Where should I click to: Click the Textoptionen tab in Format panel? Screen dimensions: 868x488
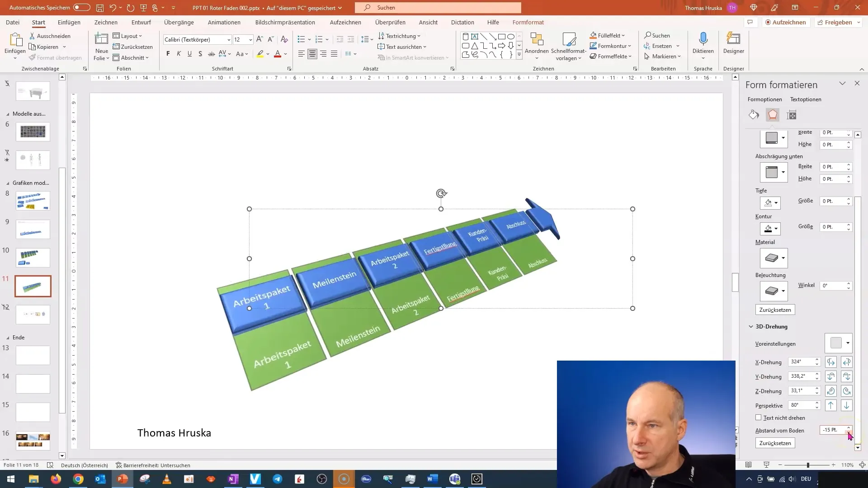(806, 99)
